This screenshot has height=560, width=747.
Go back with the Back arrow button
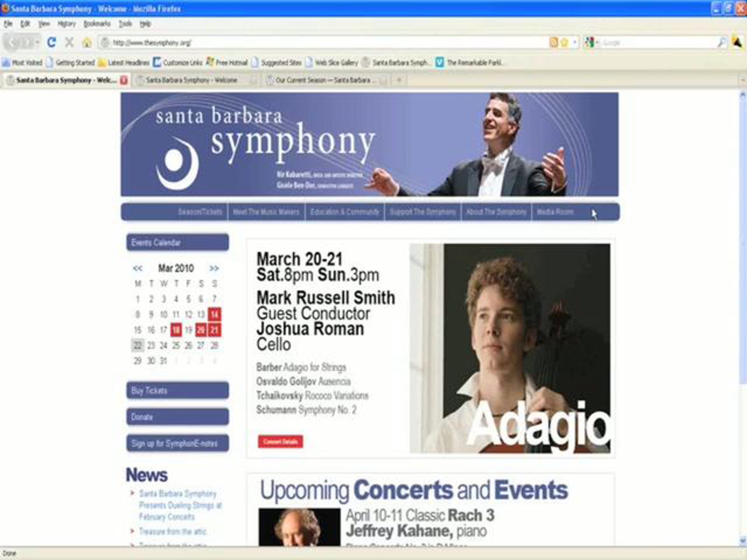13,43
